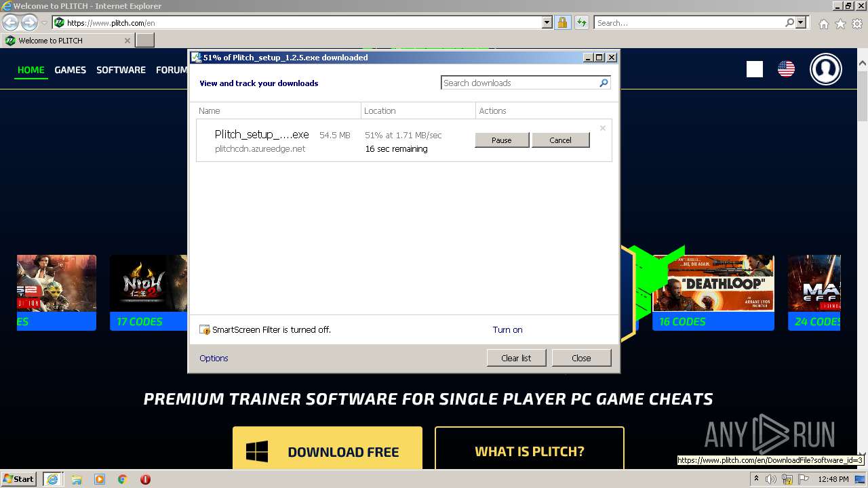Image resolution: width=868 pixels, height=488 pixels.
Task: View the security lock icon report
Action: pos(562,22)
